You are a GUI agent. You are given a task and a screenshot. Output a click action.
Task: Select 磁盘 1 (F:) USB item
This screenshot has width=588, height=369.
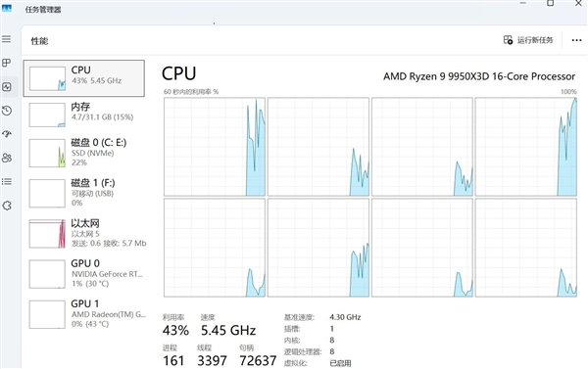coord(84,193)
